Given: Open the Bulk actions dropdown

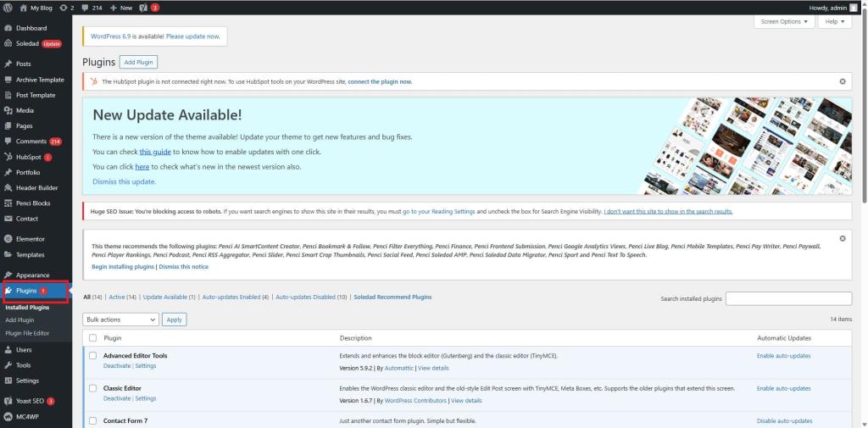Looking at the screenshot, I should (120, 320).
